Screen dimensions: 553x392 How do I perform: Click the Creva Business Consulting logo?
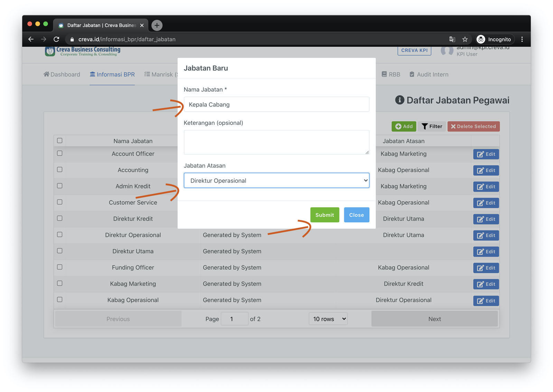83,51
